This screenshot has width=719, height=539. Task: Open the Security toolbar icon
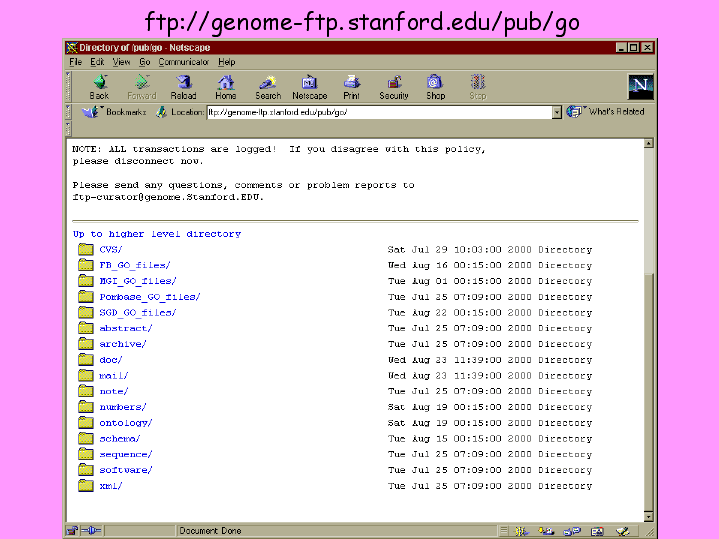click(x=394, y=86)
